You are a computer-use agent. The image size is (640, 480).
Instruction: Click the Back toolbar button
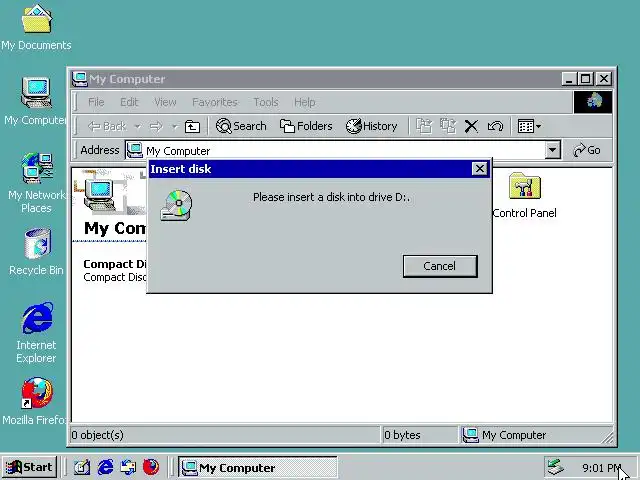pos(107,127)
